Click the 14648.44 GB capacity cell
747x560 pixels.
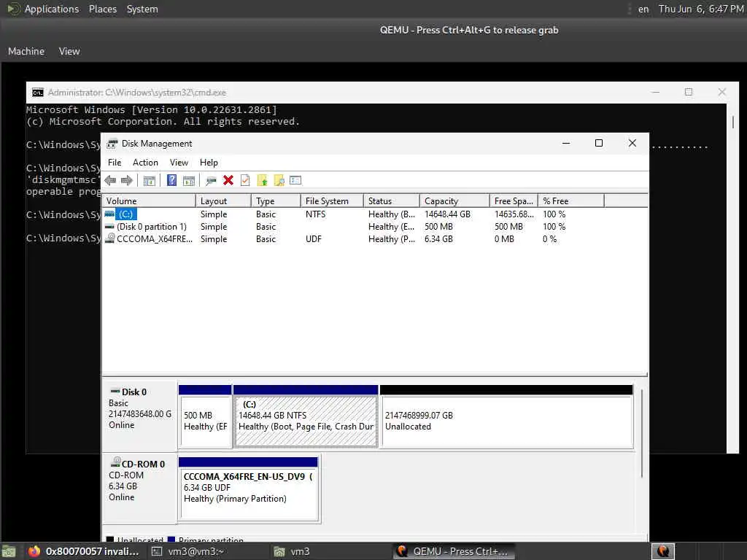point(447,214)
